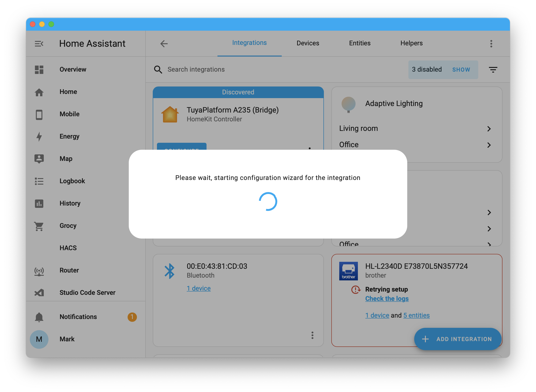Image resolution: width=536 pixels, height=392 pixels.
Task: Open Check the logs link for the Brother printer
Action: click(387, 299)
